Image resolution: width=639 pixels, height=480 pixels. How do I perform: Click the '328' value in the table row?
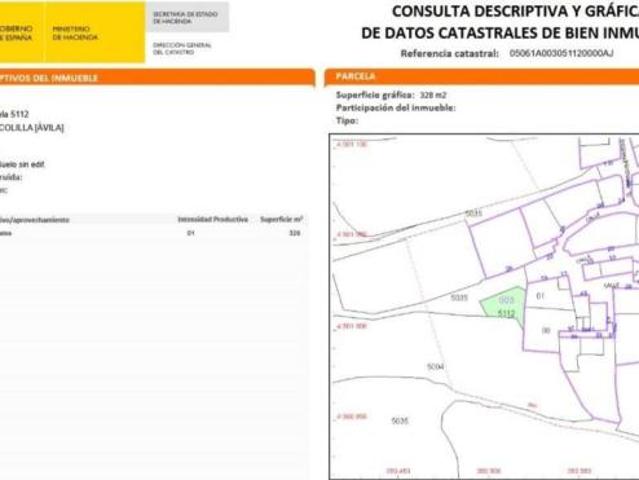click(x=295, y=233)
